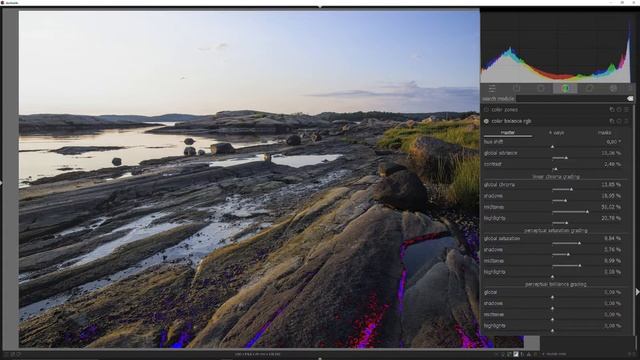Screen dimensions: 640x360
Task: Expand the top panel handle
Action: click(320, 7)
